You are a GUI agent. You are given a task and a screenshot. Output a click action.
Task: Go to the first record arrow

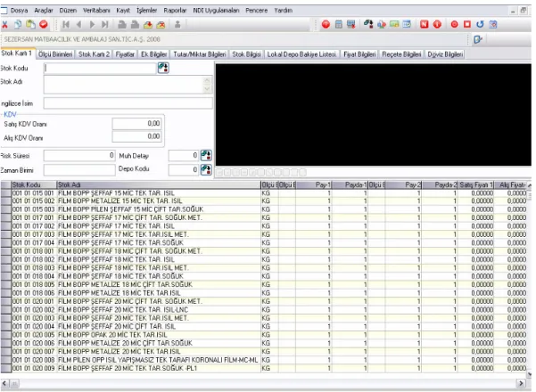point(66,25)
